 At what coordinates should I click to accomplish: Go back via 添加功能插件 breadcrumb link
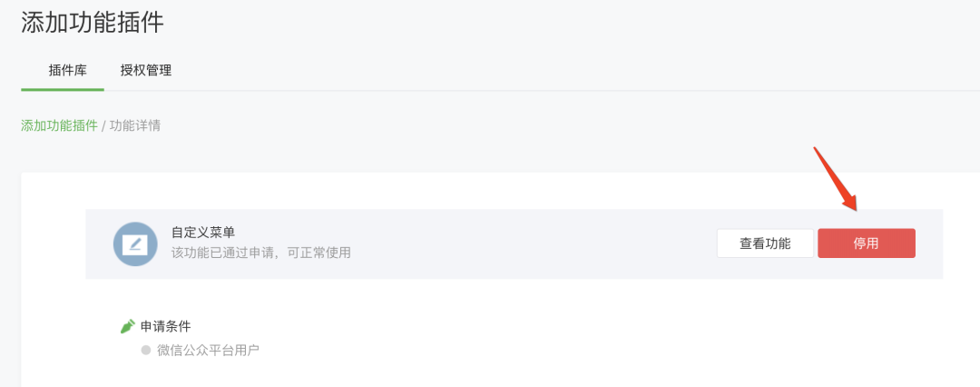pyautogui.click(x=59, y=125)
